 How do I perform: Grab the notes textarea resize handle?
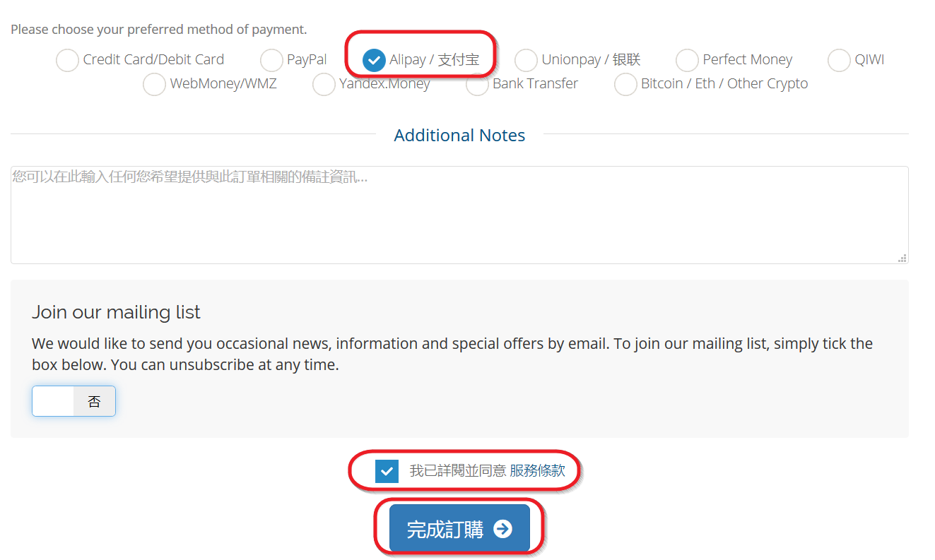[902, 258]
